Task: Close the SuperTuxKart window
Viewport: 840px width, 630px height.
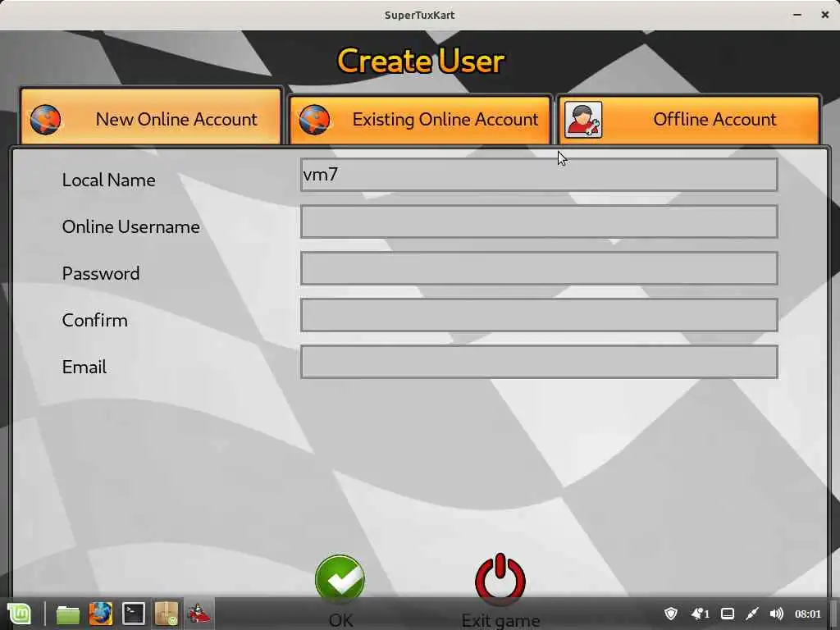Action: 825,15
